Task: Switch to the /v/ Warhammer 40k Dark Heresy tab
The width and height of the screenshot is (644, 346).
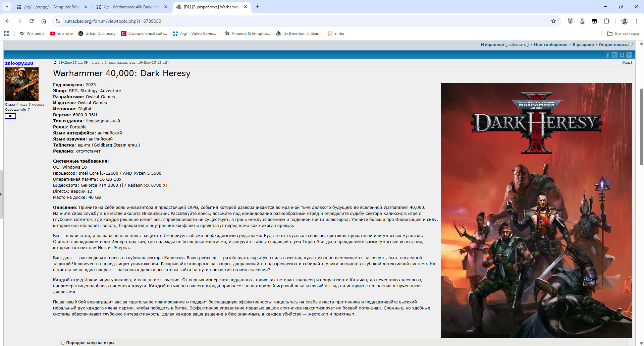Action: click(131, 7)
